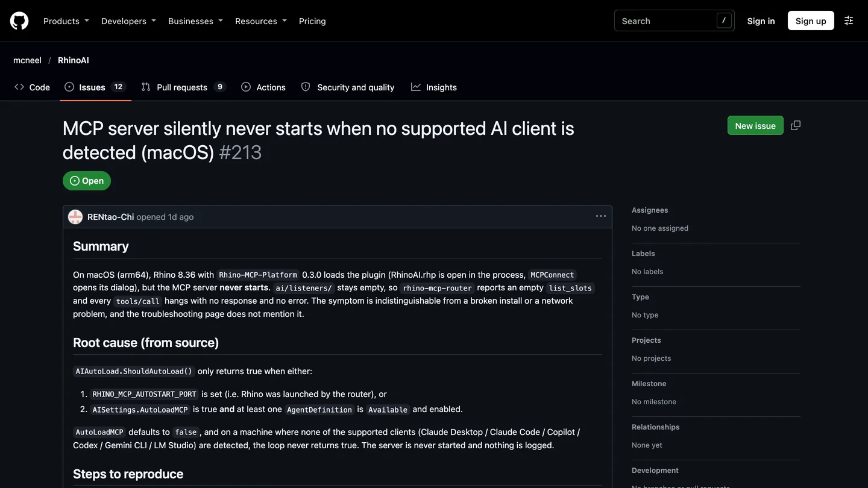Click the Summary heading
This screenshot has width=868, height=488.
coord(101,246)
